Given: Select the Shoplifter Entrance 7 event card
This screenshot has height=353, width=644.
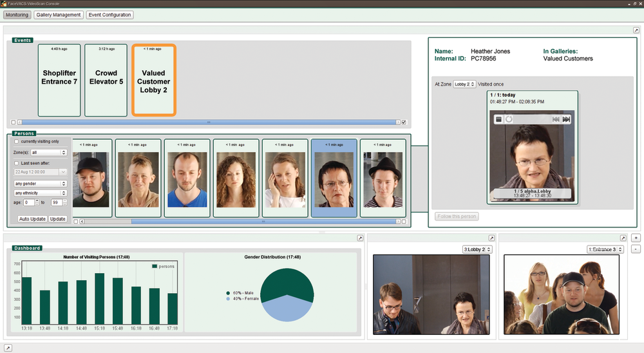Looking at the screenshot, I should pos(59,80).
